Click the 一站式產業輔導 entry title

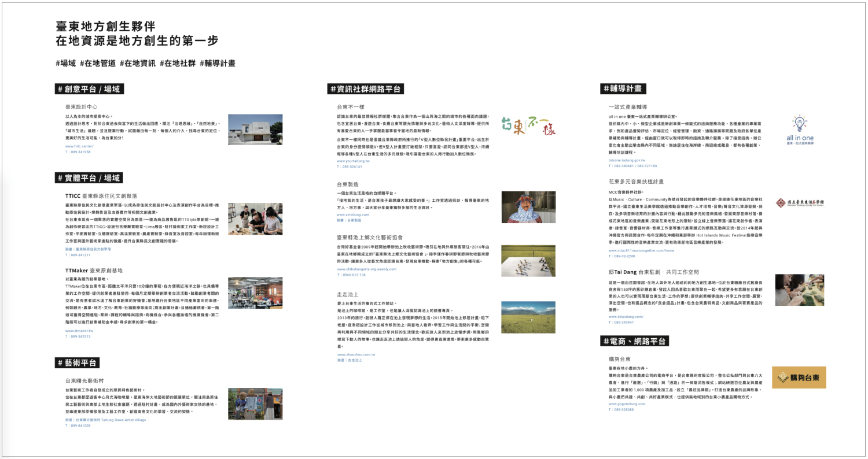click(x=628, y=107)
